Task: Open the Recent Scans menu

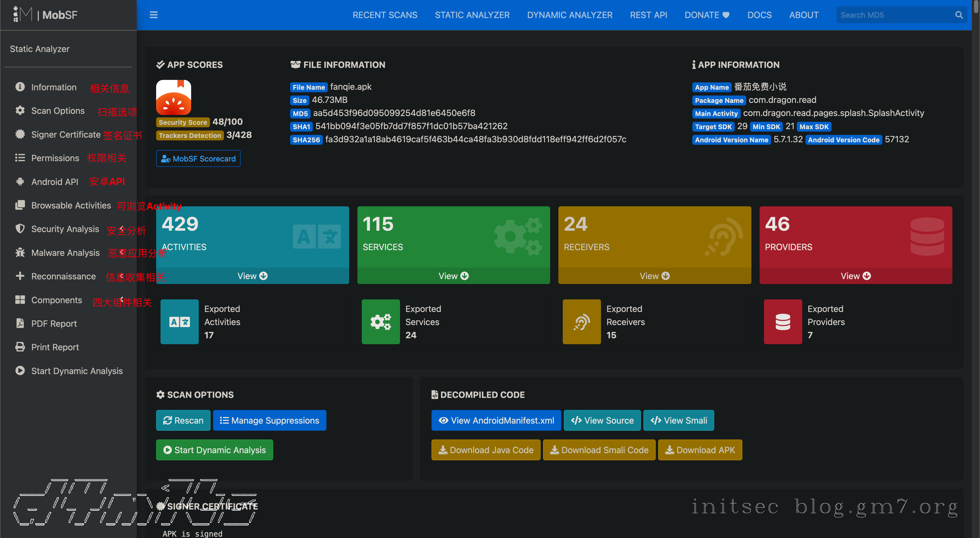Action: tap(385, 15)
